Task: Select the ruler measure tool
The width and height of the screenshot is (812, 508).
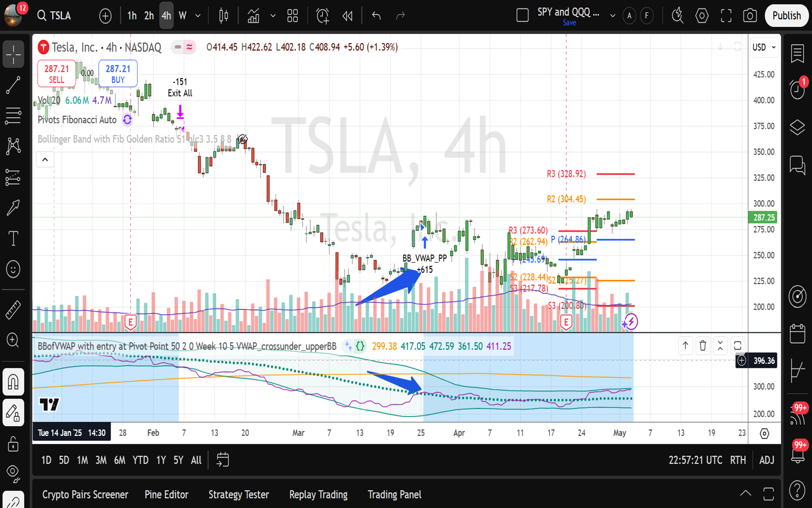Action: pyautogui.click(x=13, y=310)
